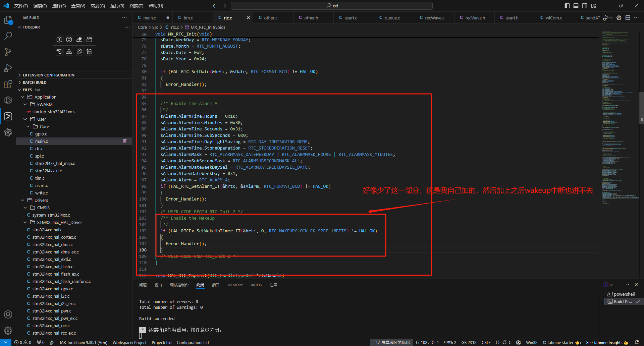Open the Extensions view
Viewport: 644px width, 346px height.
pyautogui.click(x=8, y=84)
